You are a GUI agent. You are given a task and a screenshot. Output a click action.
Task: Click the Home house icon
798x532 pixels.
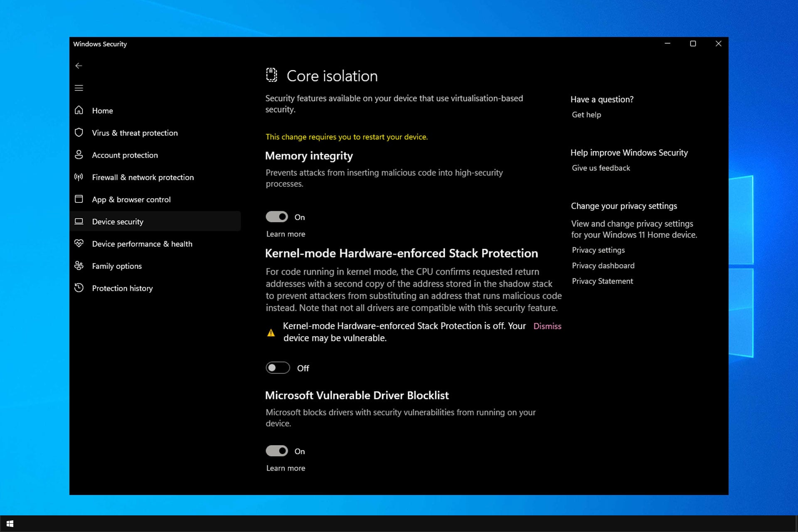tap(79, 110)
